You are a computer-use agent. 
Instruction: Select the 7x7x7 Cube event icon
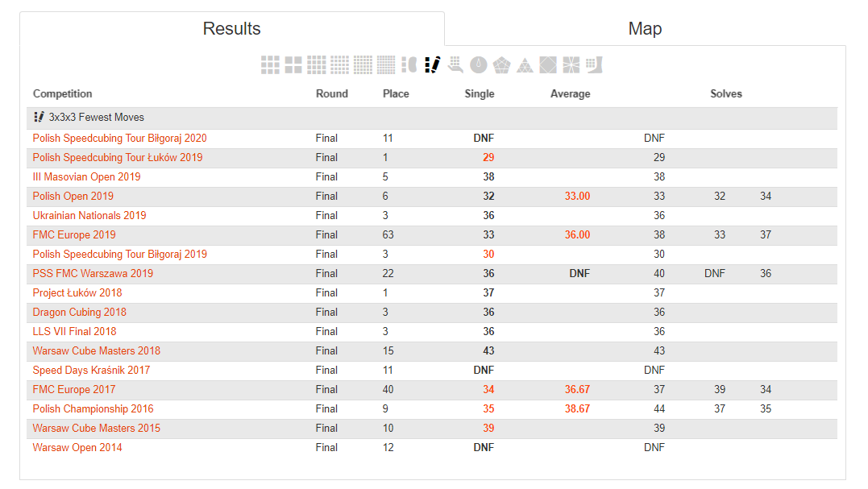pos(386,64)
